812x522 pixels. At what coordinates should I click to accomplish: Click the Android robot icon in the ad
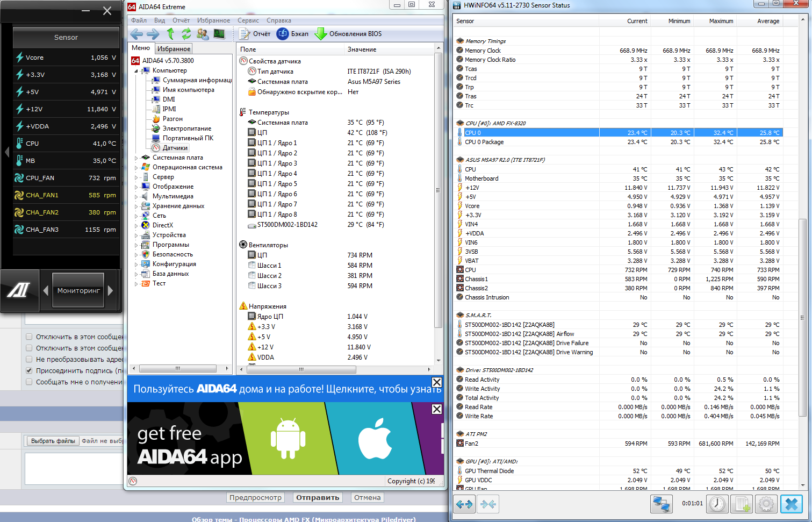pyautogui.click(x=288, y=439)
